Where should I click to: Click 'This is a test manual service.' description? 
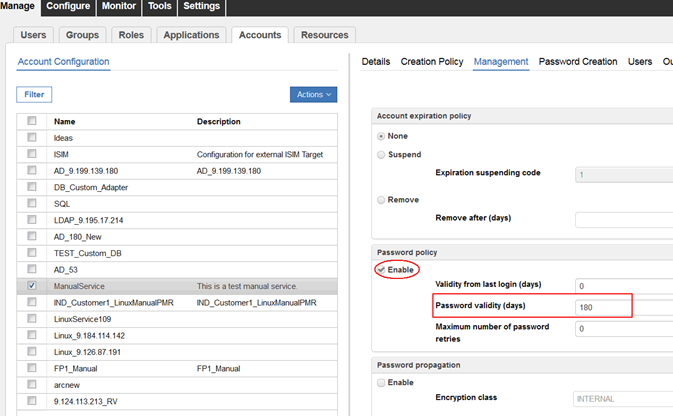[247, 286]
